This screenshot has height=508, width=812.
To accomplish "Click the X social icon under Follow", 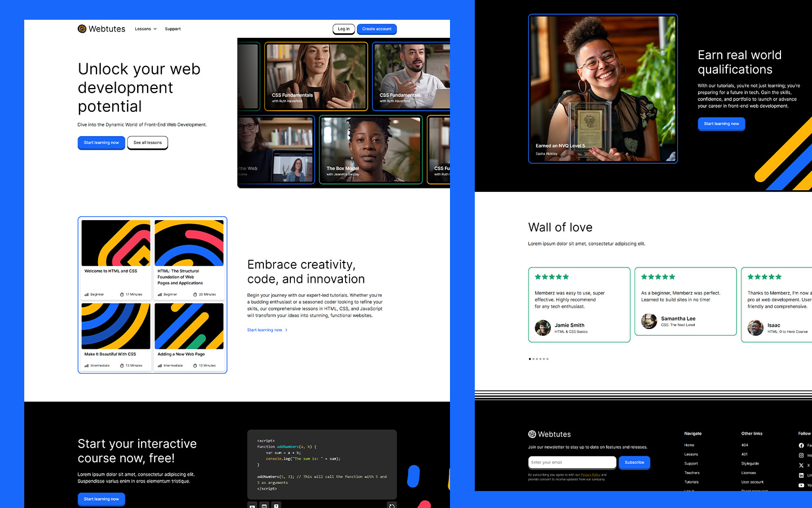I will coord(801,465).
